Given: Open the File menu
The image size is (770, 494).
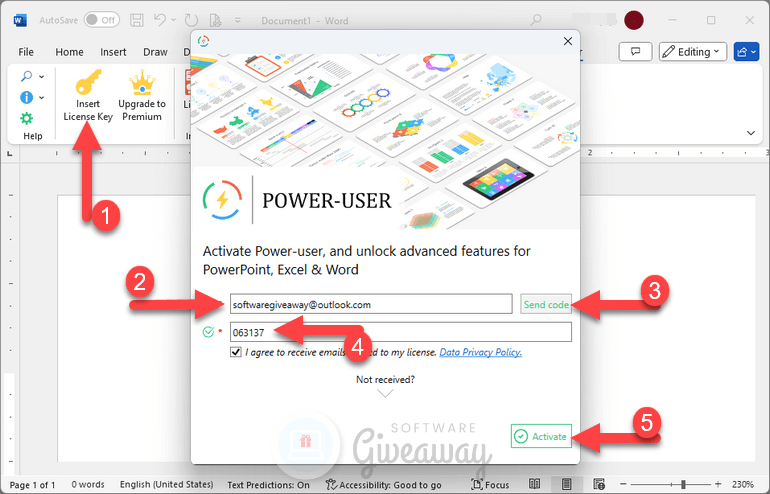Looking at the screenshot, I should click(x=26, y=52).
